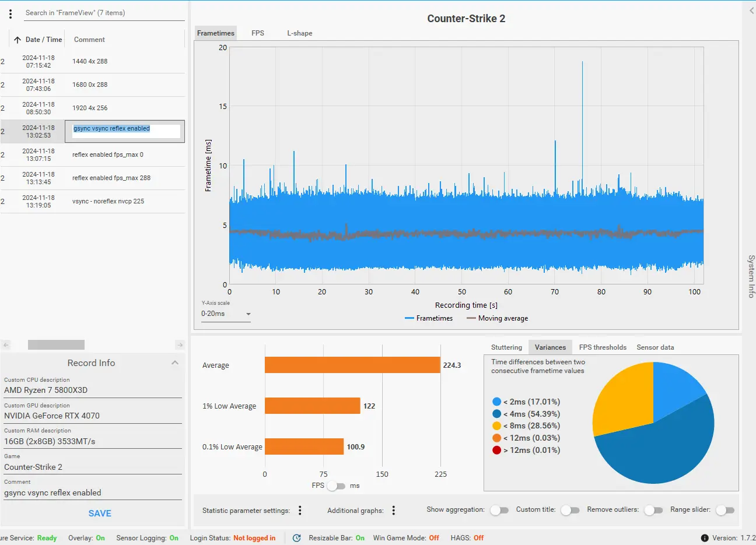
Task: Click the < 4ms dark blue legend swatch
Action: pyautogui.click(x=497, y=414)
